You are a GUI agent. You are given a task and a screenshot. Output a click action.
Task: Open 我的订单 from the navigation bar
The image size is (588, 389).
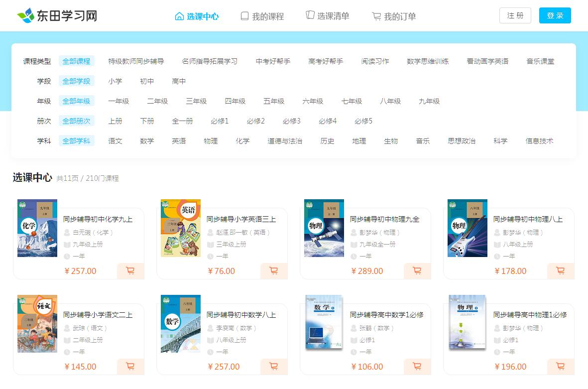pos(394,16)
